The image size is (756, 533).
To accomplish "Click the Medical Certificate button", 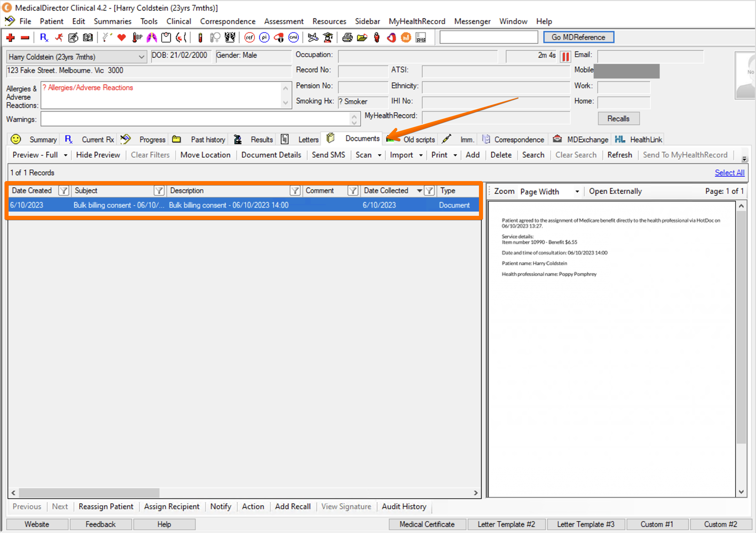I will (x=427, y=524).
